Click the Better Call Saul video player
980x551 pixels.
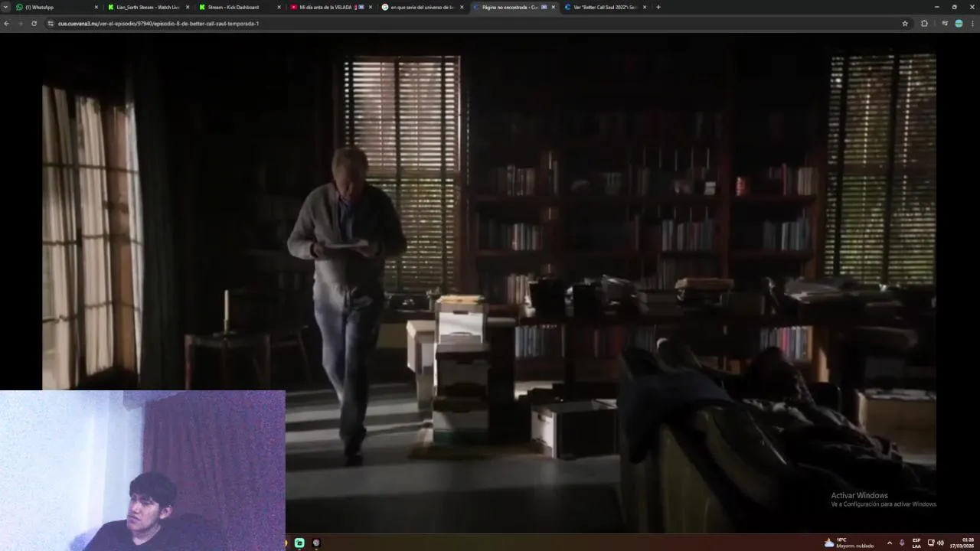489,283
